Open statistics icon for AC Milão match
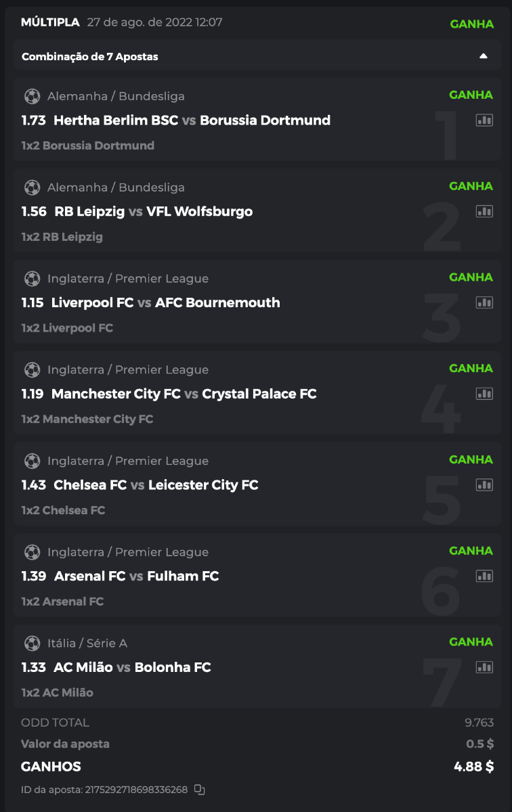Image resolution: width=512 pixels, height=812 pixels. point(484,667)
